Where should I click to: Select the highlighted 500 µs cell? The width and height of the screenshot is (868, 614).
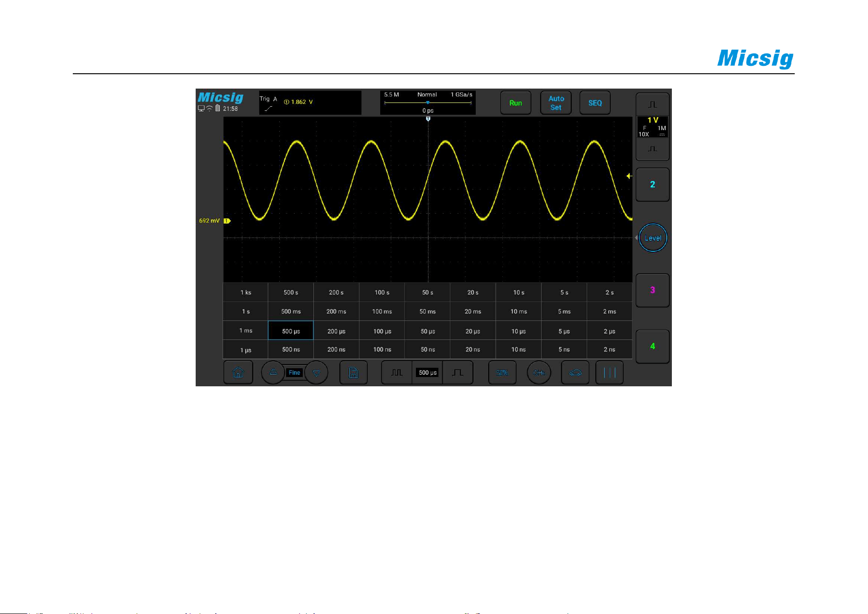click(291, 331)
